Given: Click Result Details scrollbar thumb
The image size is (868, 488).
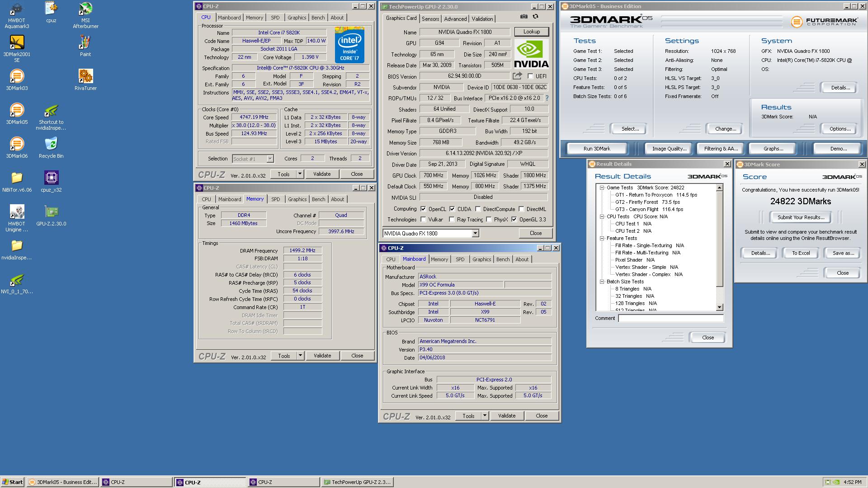Looking at the screenshot, I should pos(720,239).
